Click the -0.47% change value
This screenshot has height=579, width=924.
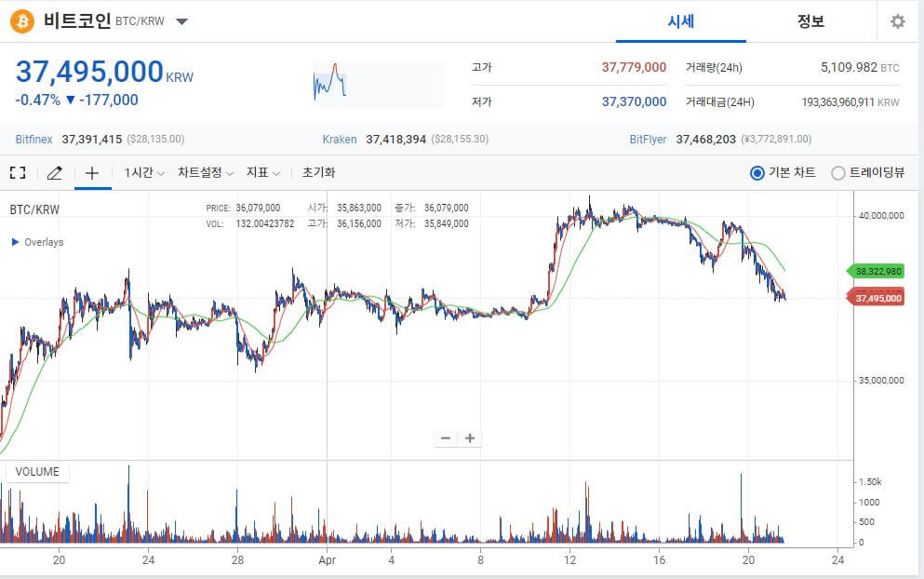point(38,101)
